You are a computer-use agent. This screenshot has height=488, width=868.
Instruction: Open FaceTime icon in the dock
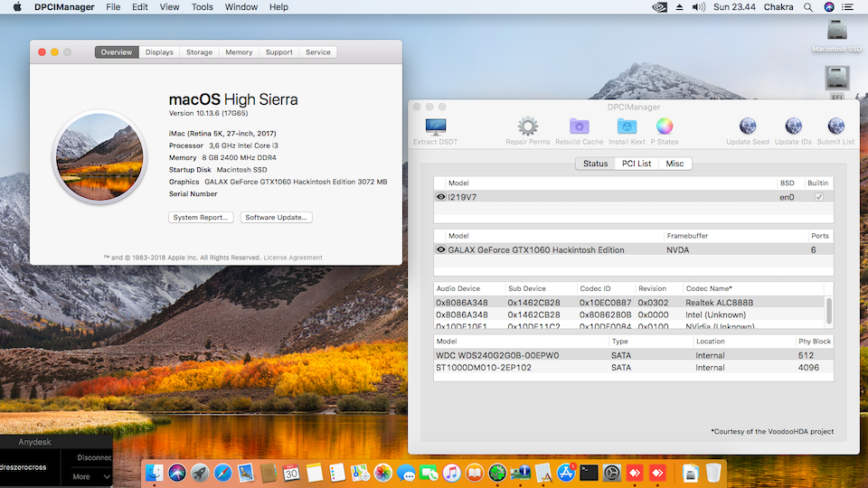point(429,473)
